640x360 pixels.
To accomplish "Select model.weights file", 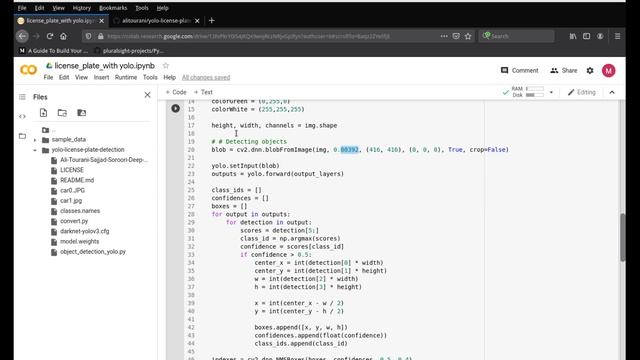I will [80, 242].
